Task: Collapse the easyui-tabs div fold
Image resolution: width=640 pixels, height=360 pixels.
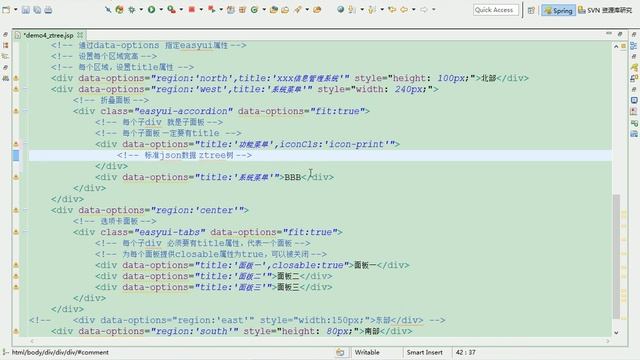Action: pyautogui.click(x=25, y=231)
